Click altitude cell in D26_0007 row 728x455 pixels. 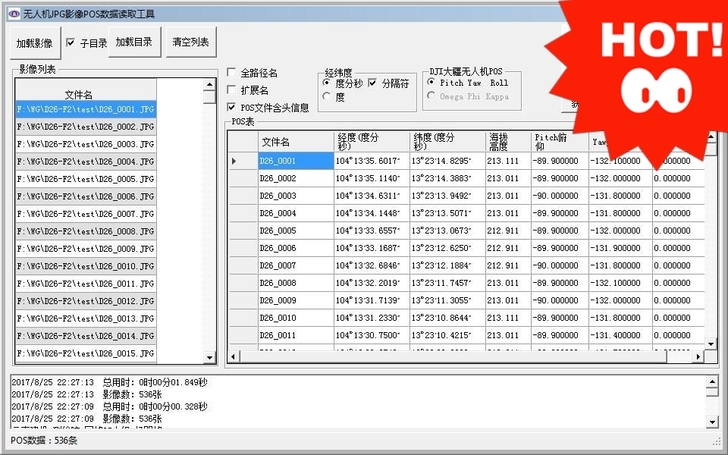508,266
